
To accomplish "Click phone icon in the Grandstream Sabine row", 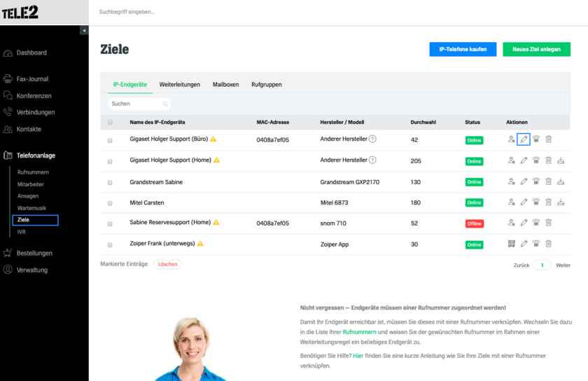I will click(536, 181).
